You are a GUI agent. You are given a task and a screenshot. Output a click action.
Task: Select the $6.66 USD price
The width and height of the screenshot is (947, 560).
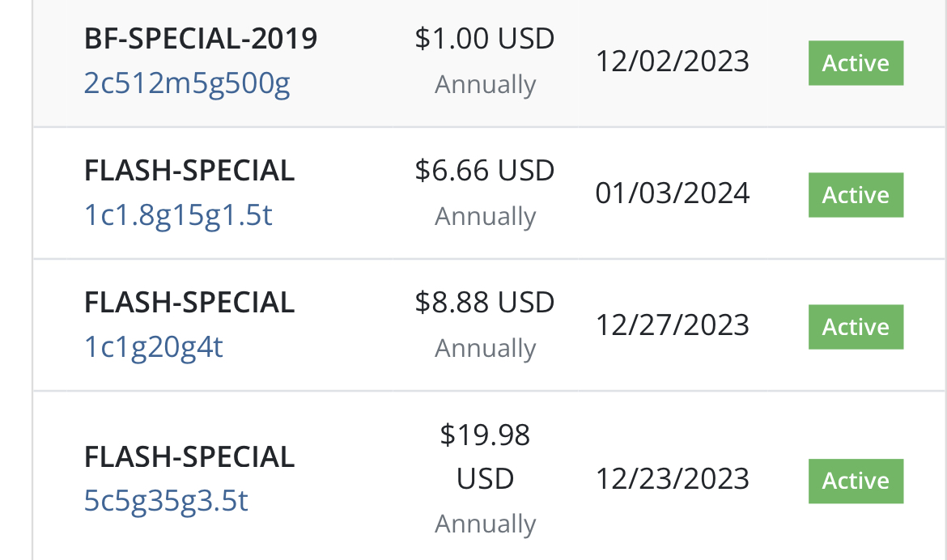[484, 171]
